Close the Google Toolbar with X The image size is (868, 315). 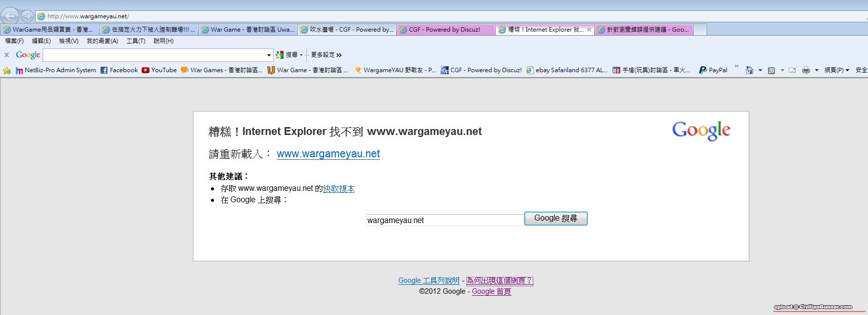[x=7, y=55]
